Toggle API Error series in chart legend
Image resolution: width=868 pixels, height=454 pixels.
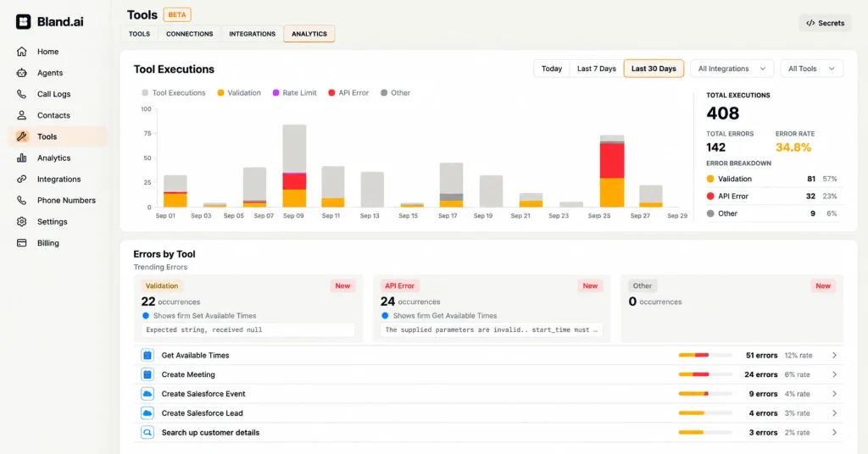click(348, 93)
